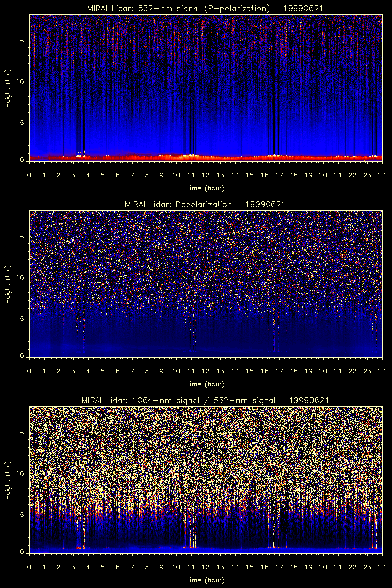Click the 15 km tick label on top plot

point(22,40)
